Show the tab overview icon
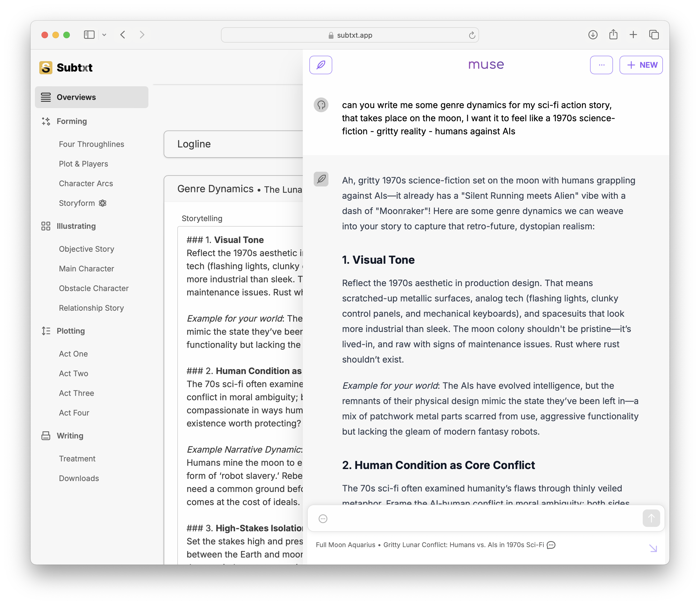 point(654,35)
